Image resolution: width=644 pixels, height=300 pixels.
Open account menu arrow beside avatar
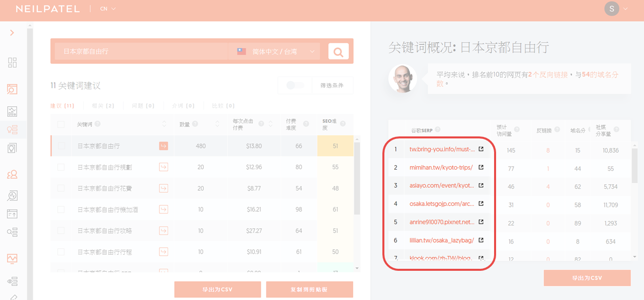click(x=626, y=9)
